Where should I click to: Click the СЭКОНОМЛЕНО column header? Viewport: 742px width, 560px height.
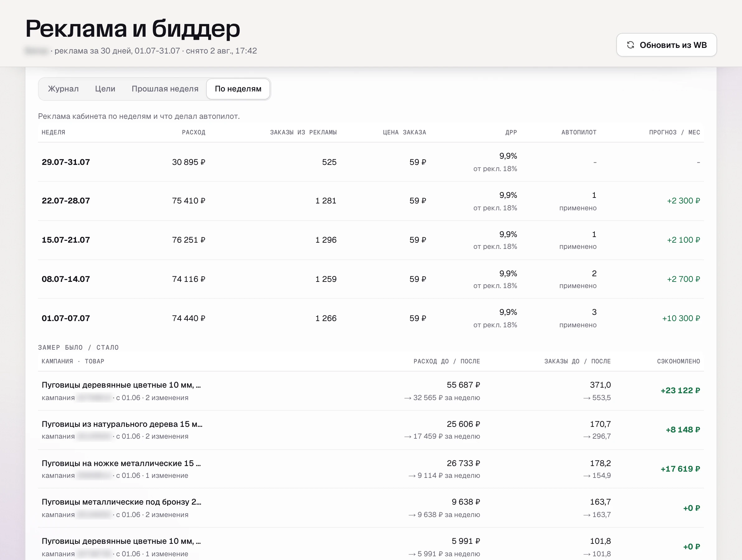678,362
